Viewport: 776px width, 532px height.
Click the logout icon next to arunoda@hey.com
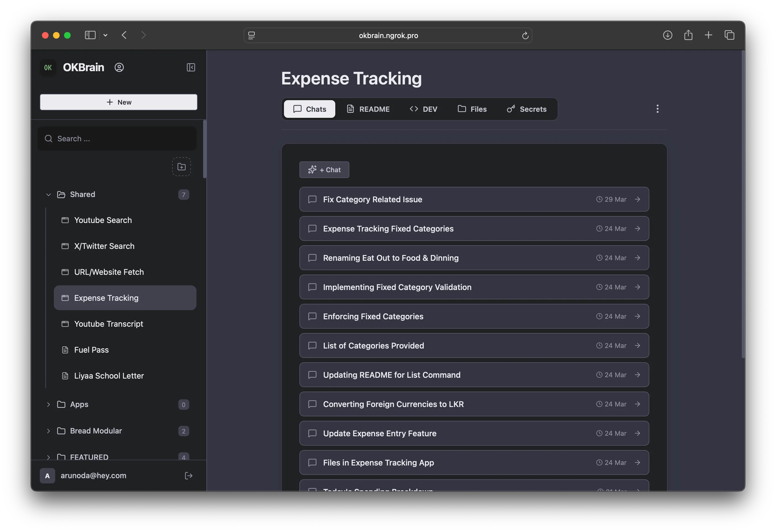click(x=189, y=475)
